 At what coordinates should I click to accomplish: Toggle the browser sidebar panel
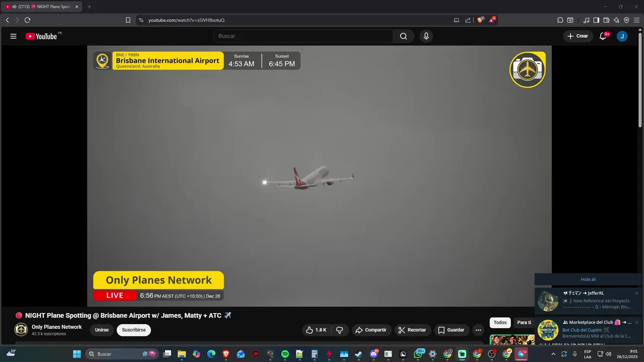pyautogui.click(x=596, y=20)
